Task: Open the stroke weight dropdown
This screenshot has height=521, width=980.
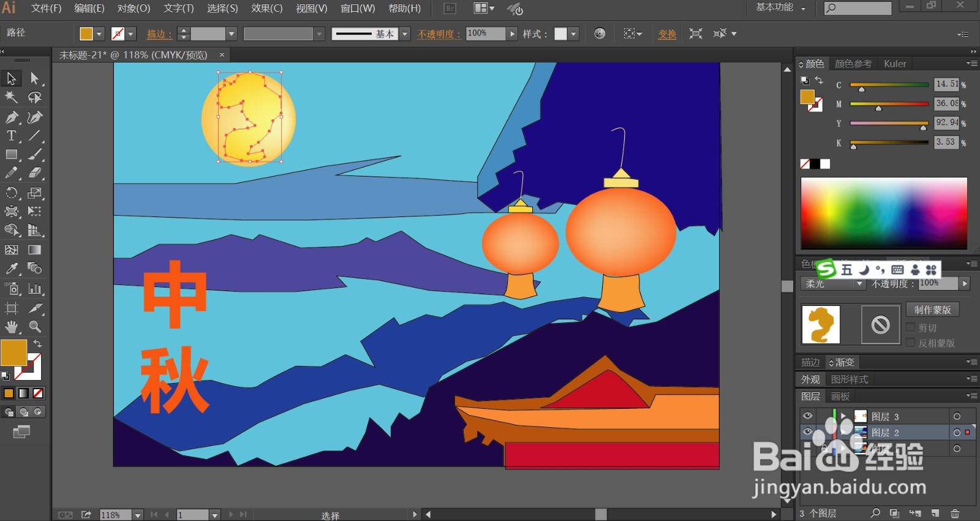Action: click(232, 34)
